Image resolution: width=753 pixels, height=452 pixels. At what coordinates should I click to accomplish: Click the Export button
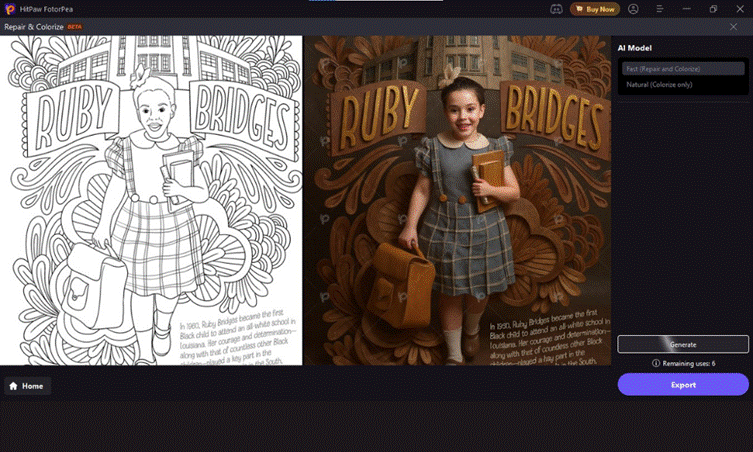tap(683, 385)
